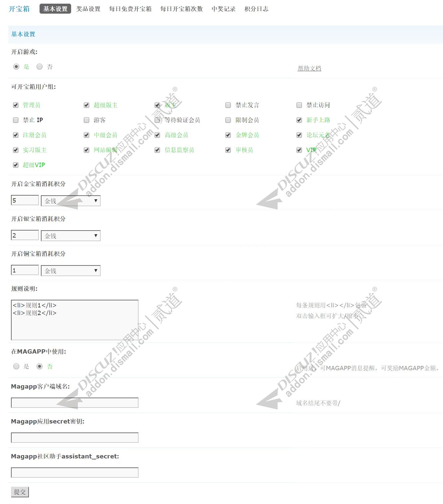Go to the 每日开宝箱次数 tab
Screen dimensions: 443x504
[x=181, y=9]
